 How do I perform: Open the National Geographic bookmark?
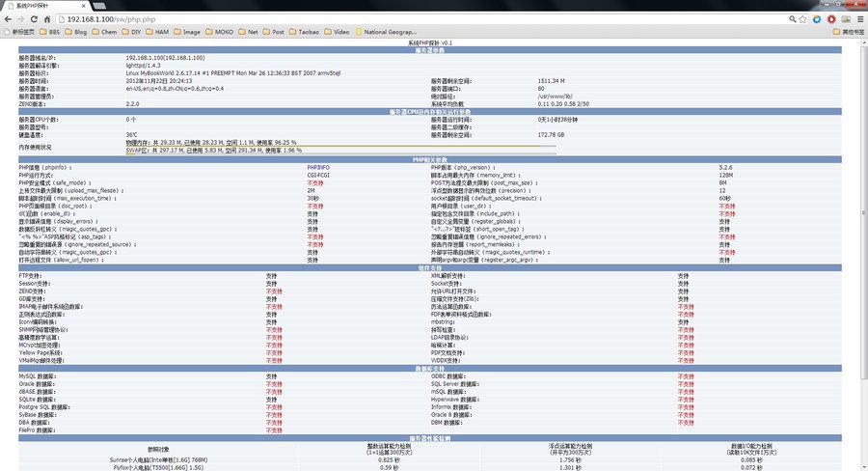point(386,32)
